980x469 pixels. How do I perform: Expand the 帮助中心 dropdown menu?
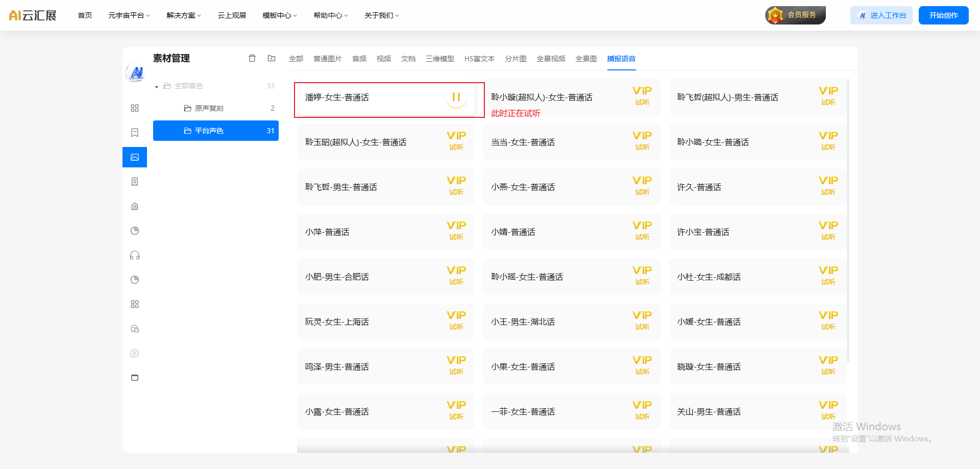330,15
